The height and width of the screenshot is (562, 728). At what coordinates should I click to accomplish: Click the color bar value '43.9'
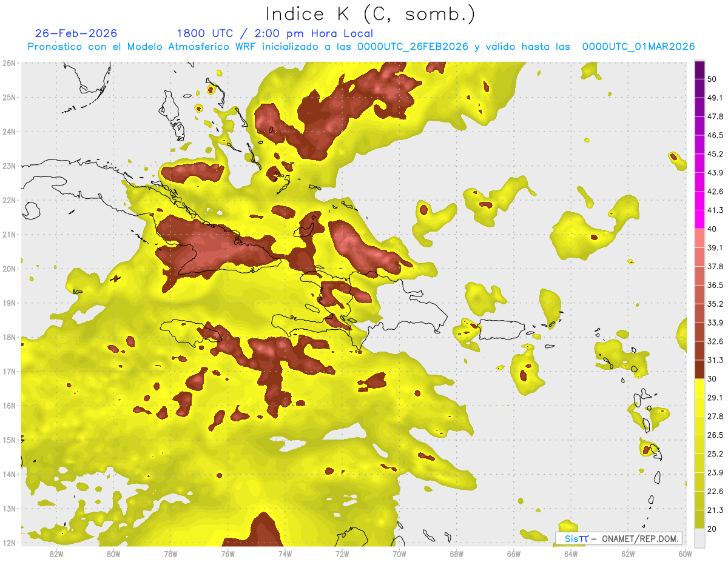click(x=715, y=172)
